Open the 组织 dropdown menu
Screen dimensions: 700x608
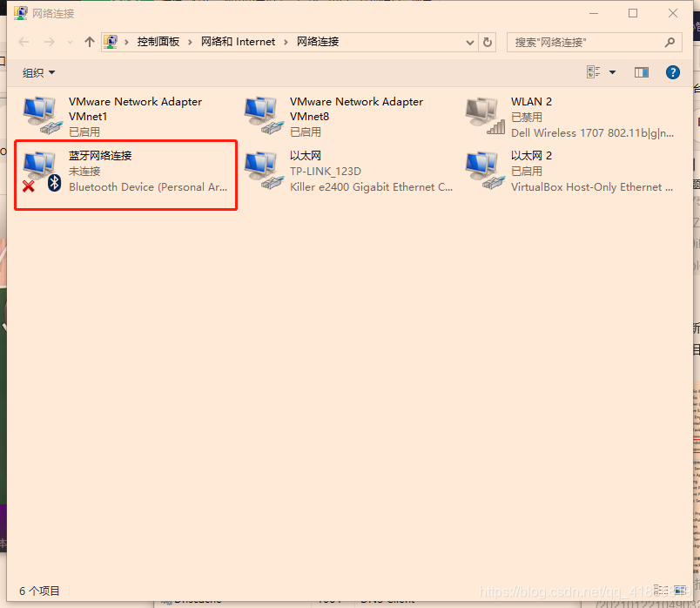38,72
